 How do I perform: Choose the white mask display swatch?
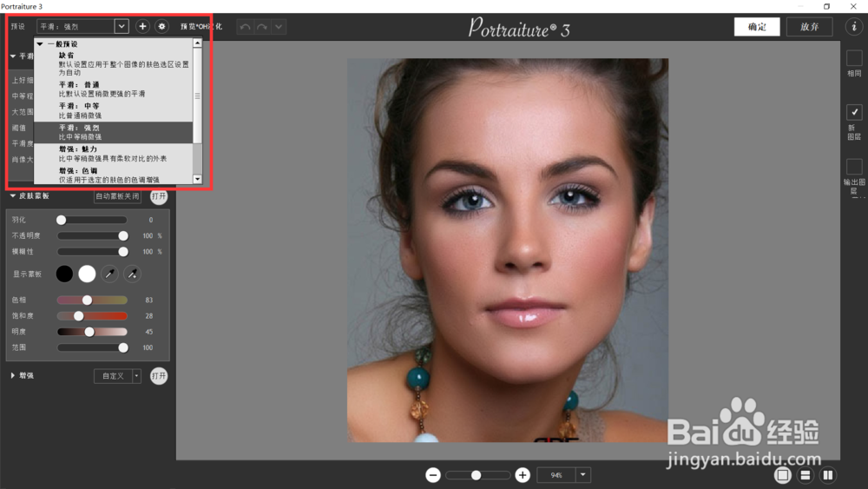(87, 274)
